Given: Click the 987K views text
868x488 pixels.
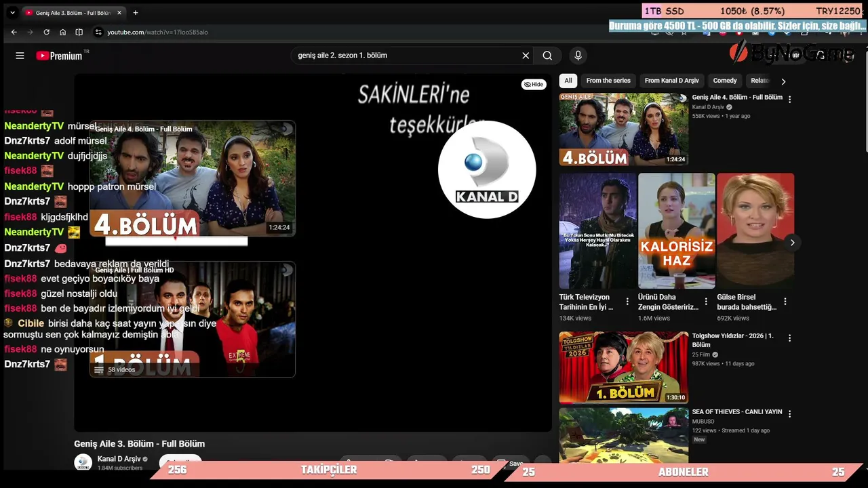Looking at the screenshot, I should 705,364.
